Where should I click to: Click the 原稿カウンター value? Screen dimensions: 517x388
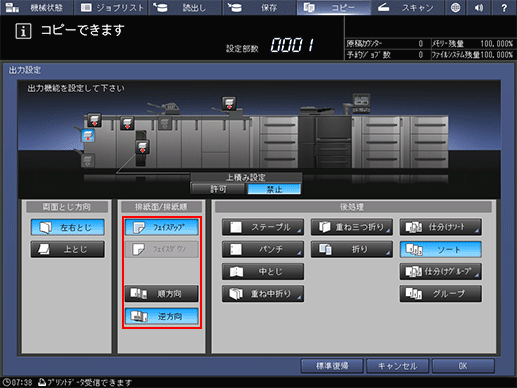(x=421, y=44)
